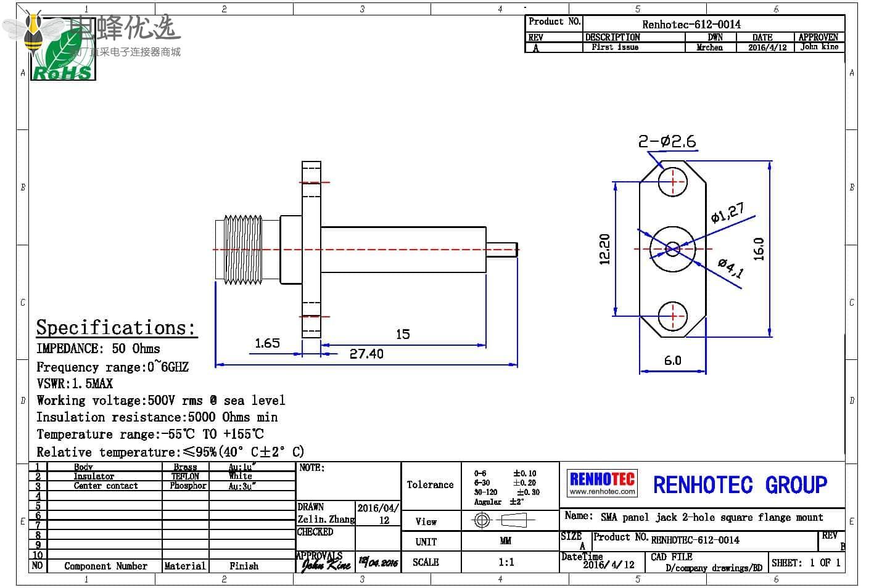Click the RENHOTEC GROUP company title
Viewport: 874px width, 588px height.
click(x=740, y=485)
